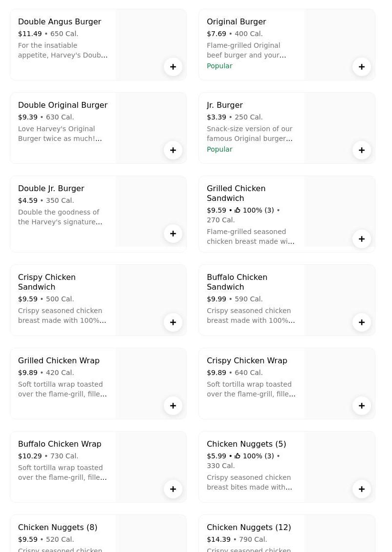View Chicken Nuggets (5) thumbs-up rating

254,456
